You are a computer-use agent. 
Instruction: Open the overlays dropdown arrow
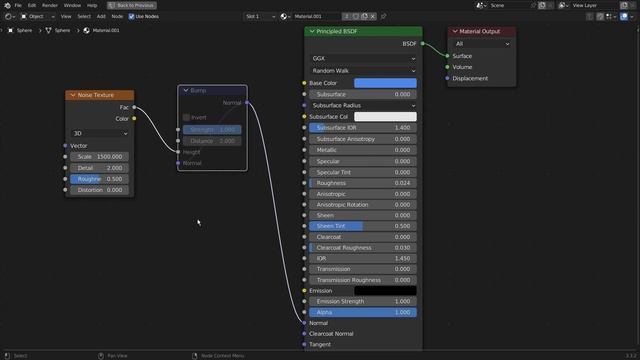click(632, 16)
